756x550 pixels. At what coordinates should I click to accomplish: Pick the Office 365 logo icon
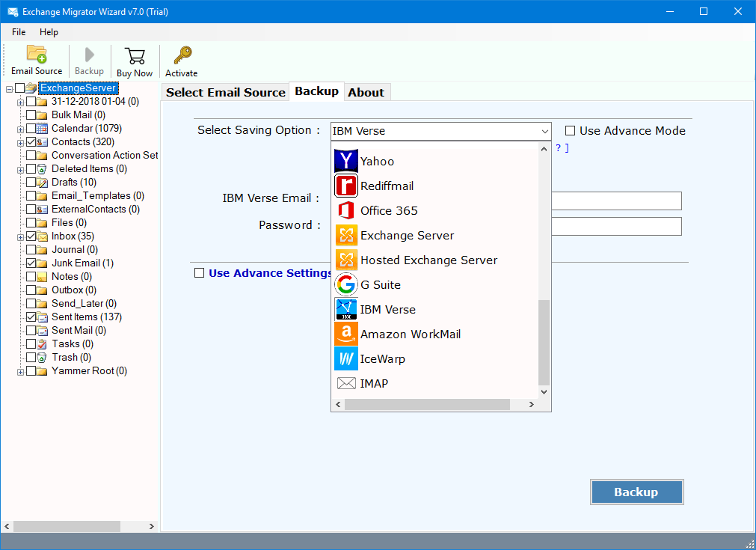point(345,210)
